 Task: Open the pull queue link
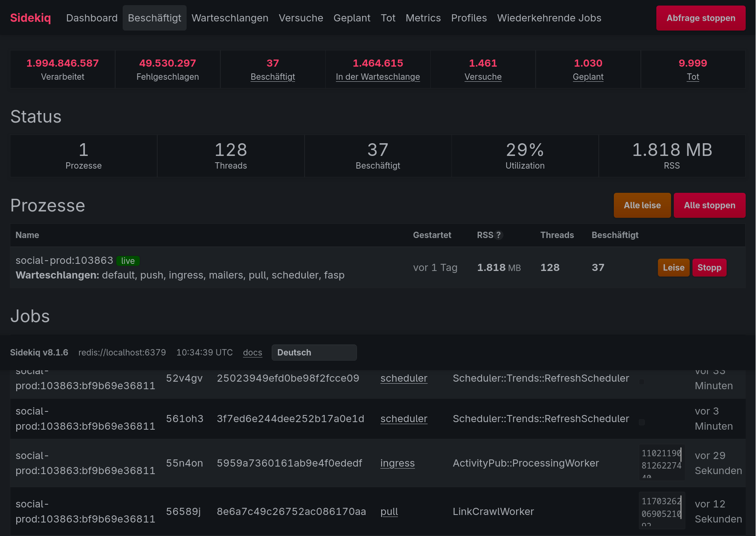pos(389,511)
